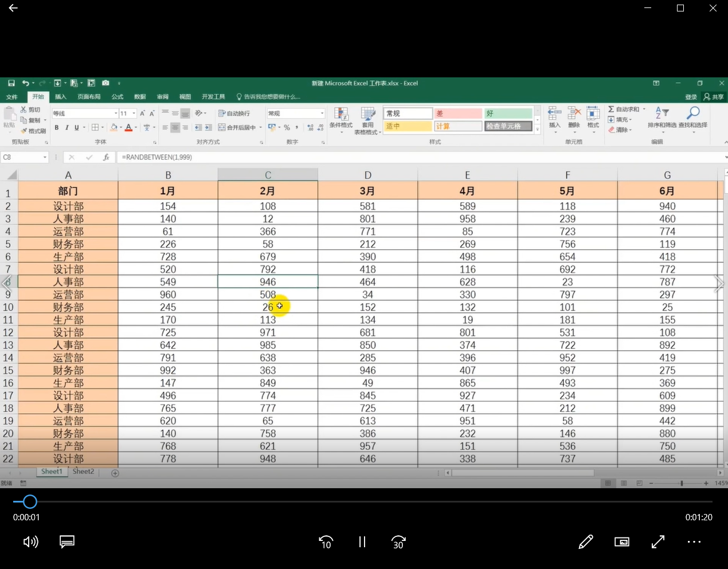Expand the Name Box dropdown for C8
This screenshot has height=569, width=728.
(x=45, y=157)
